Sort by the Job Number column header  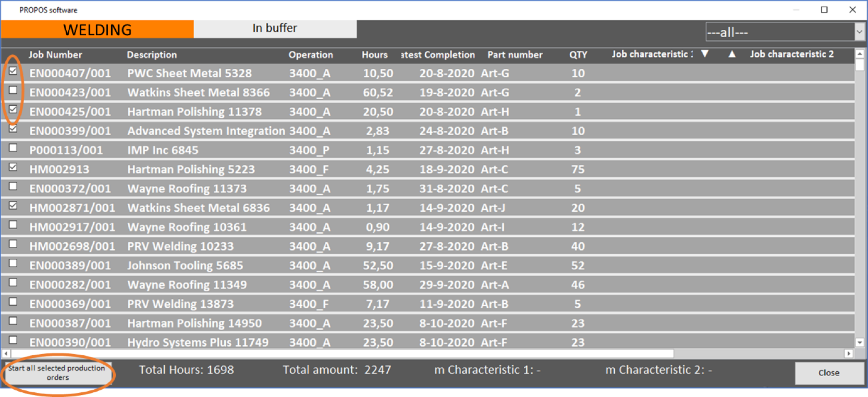point(55,55)
